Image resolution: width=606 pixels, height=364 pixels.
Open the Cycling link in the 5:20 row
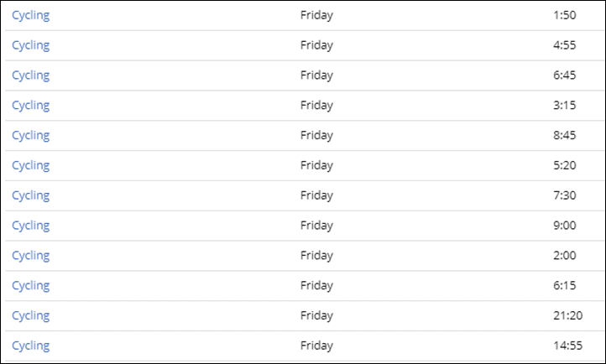(30, 166)
